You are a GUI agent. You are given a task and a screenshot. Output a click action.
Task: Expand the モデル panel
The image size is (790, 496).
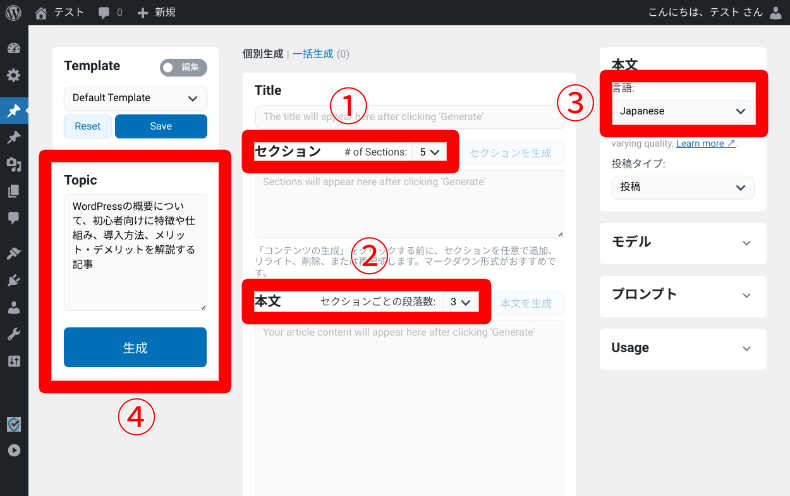click(x=683, y=243)
